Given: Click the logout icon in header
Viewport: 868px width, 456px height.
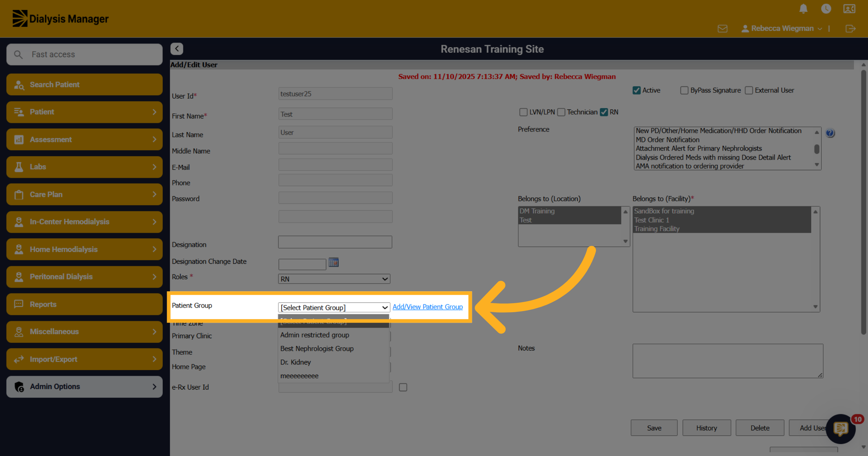Looking at the screenshot, I should [851, 29].
